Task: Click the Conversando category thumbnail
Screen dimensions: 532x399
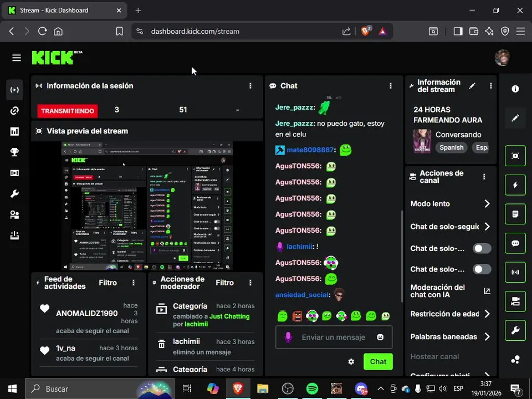Action: pos(422,141)
